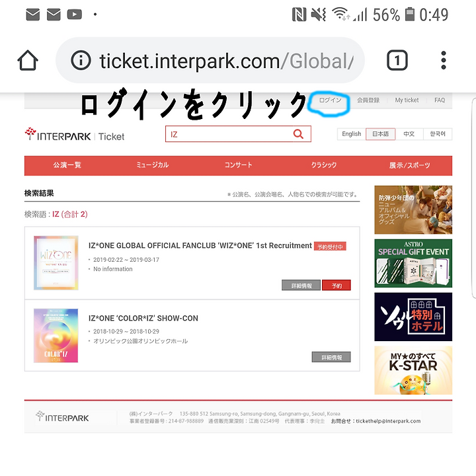This screenshot has height=476, width=476.
Task: Click 詳細情報 for COLOR*IZ SHOW-CON
Action: pyautogui.click(x=331, y=357)
